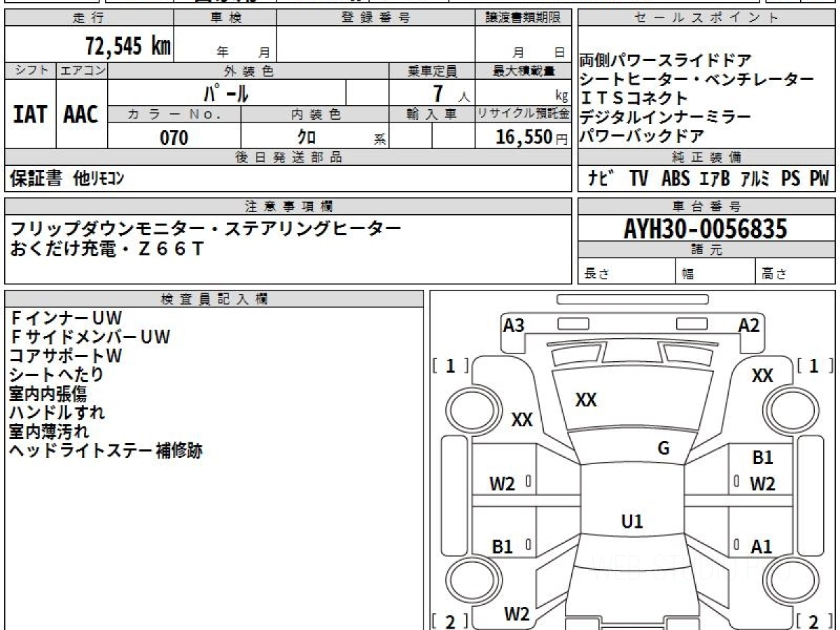Select the 車検 header cell
The image size is (840, 630).
[225, 18]
